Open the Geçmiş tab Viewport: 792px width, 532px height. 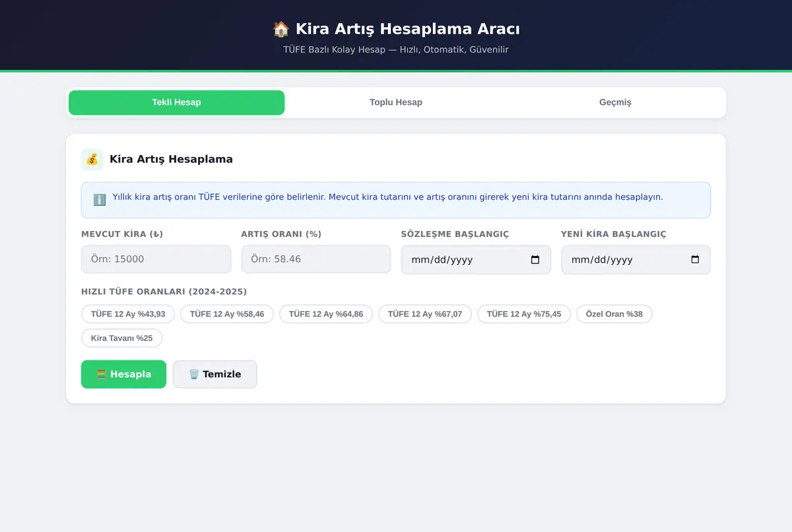tap(615, 102)
